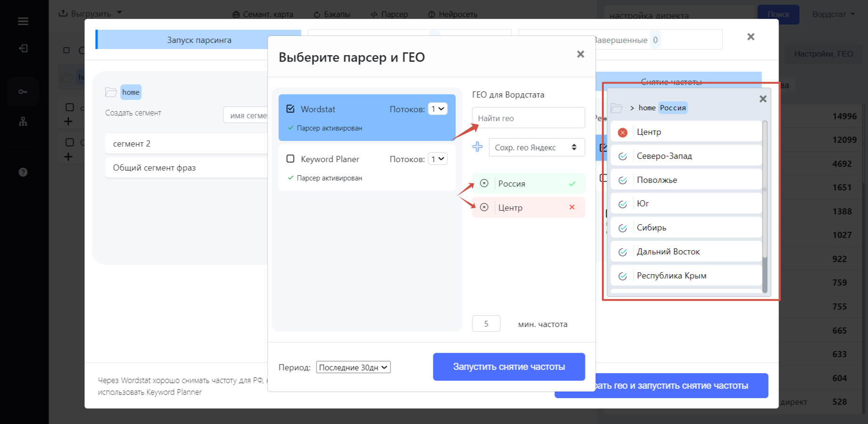Click the folder icon before home Россия
The height and width of the screenshot is (424, 868).
[x=617, y=108]
